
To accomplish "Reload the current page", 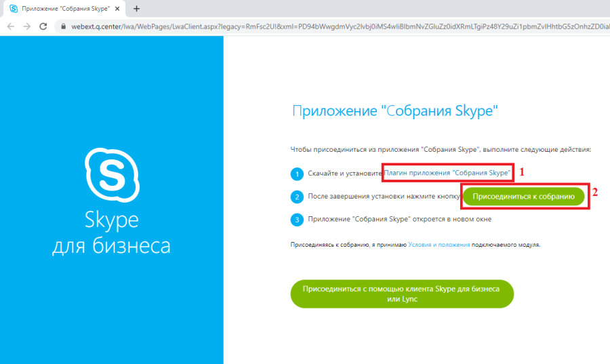I will [x=43, y=26].
